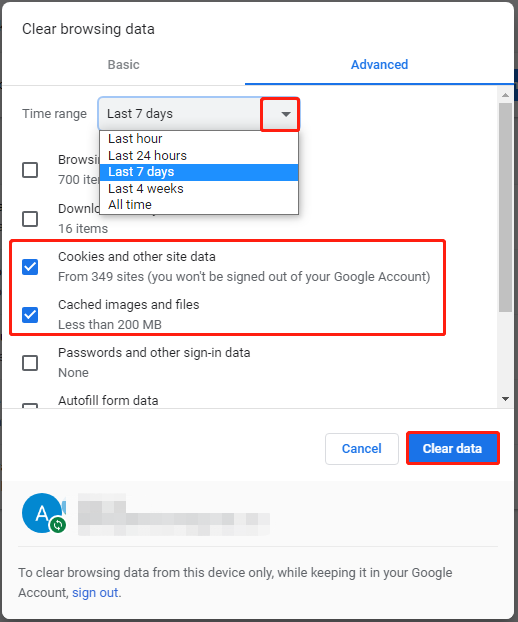Enable Passwords and other sign-in data checkbox
518x622 pixels.
(30, 363)
